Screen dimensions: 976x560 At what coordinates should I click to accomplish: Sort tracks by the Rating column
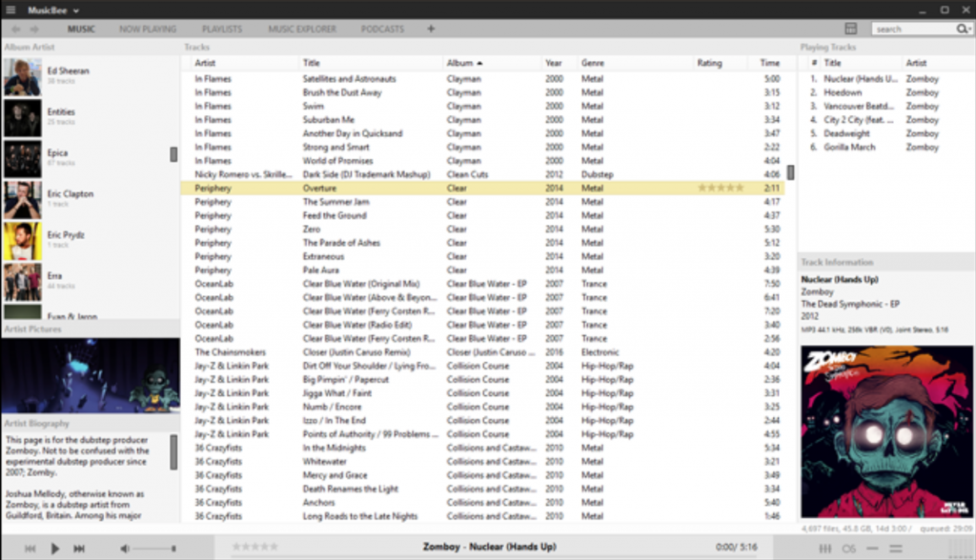(709, 63)
